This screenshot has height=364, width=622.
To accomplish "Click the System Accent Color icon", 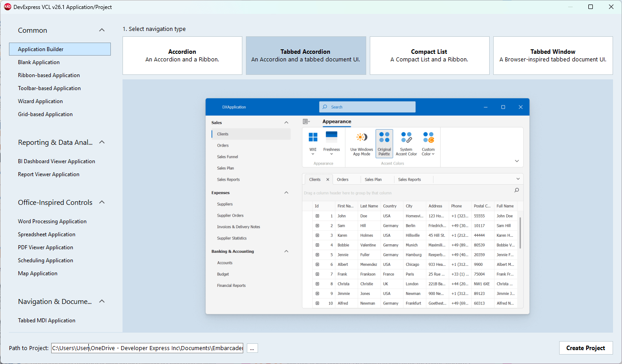I will tap(406, 137).
